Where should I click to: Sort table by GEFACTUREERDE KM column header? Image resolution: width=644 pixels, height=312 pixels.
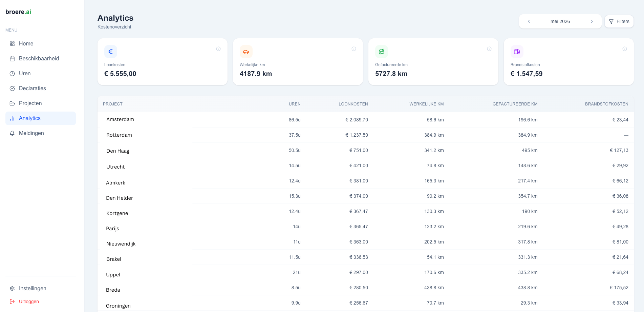tap(515, 104)
